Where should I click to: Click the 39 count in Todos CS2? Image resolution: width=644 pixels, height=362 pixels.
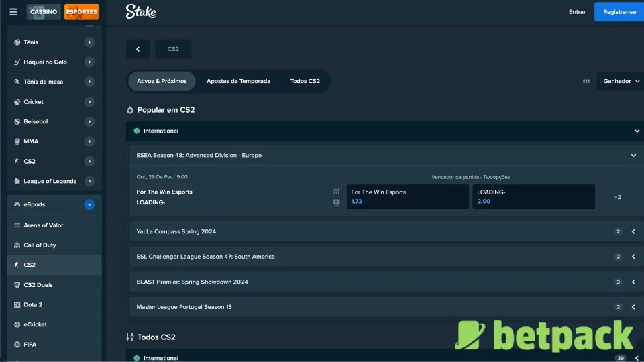[620, 358]
